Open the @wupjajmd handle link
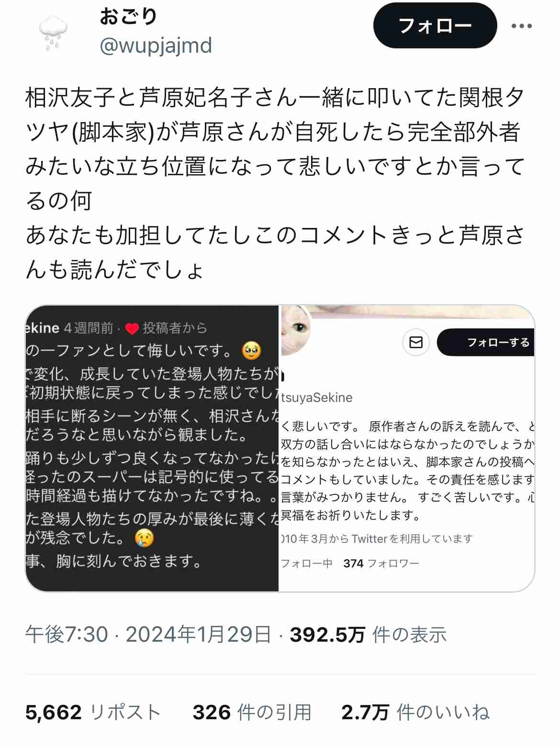560x747 pixels. click(156, 46)
